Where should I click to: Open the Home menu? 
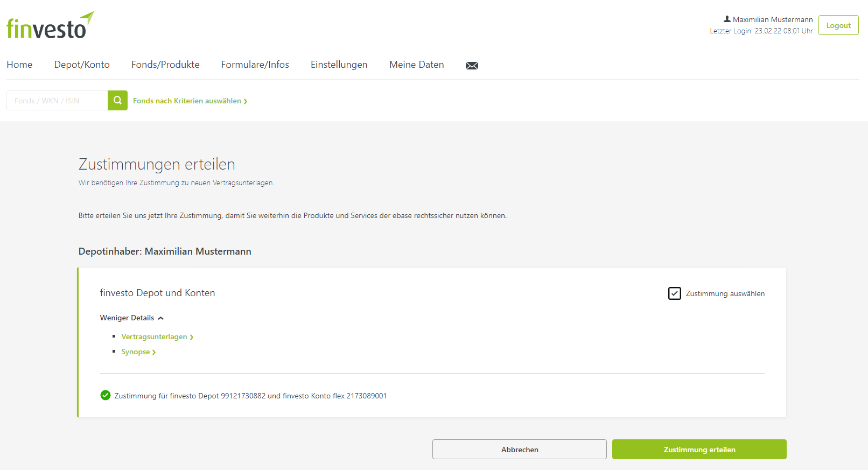(x=19, y=65)
